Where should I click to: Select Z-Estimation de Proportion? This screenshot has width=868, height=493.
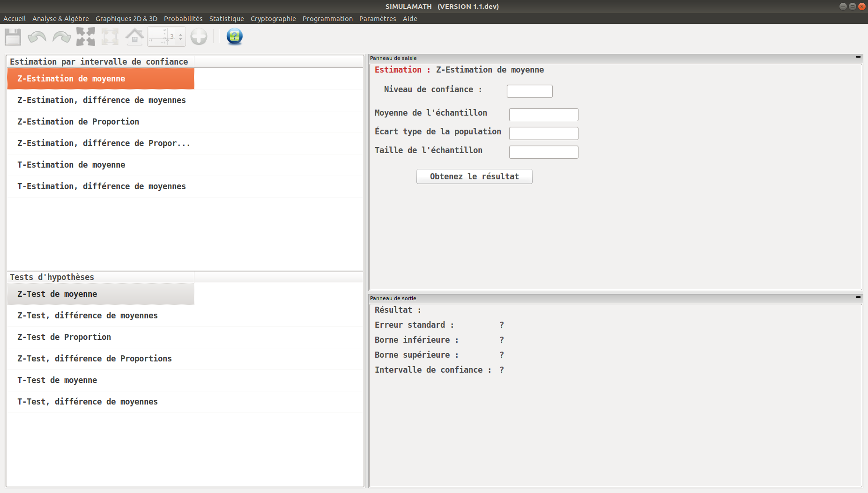pyautogui.click(x=101, y=122)
